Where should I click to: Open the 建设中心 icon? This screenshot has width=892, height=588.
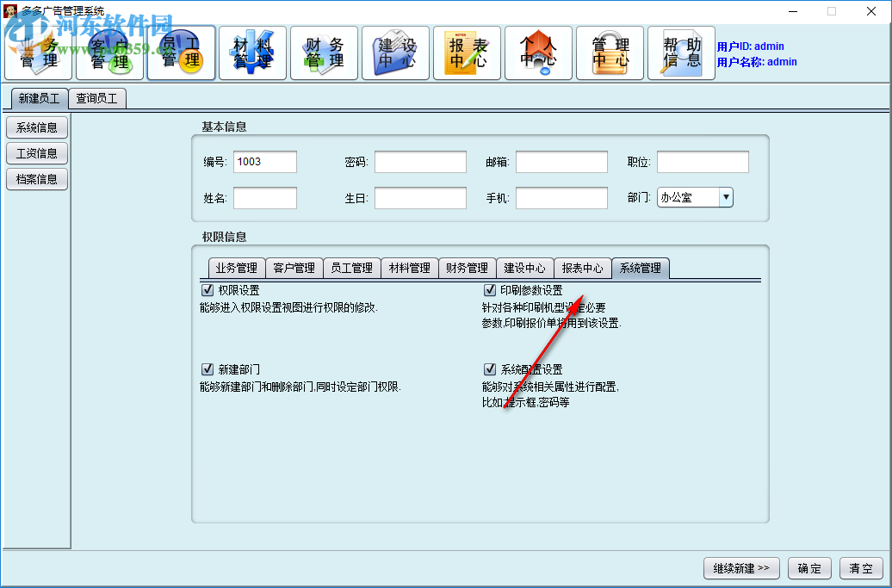(x=395, y=53)
